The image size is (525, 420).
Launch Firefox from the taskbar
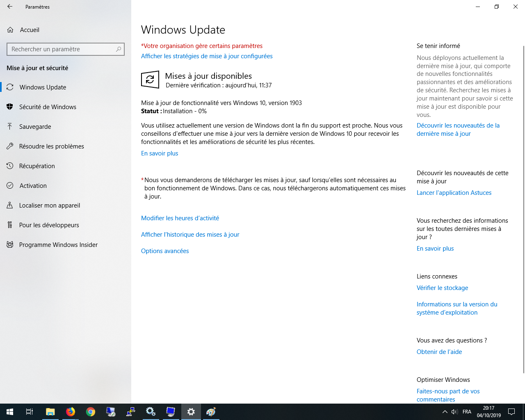71,412
